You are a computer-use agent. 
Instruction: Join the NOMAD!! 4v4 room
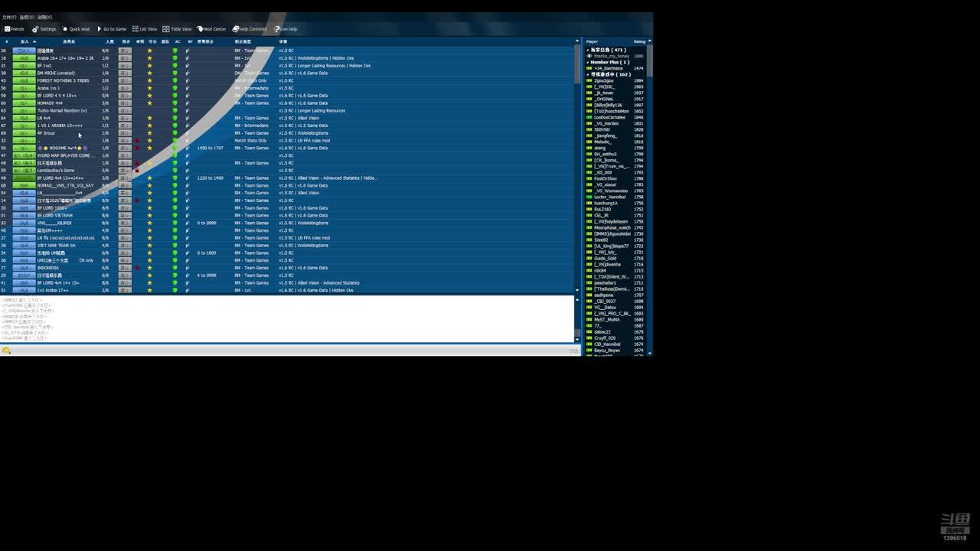coord(24,103)
